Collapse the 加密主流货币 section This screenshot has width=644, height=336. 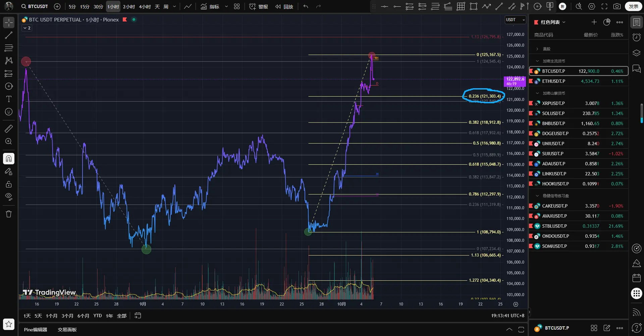[537, 61]
